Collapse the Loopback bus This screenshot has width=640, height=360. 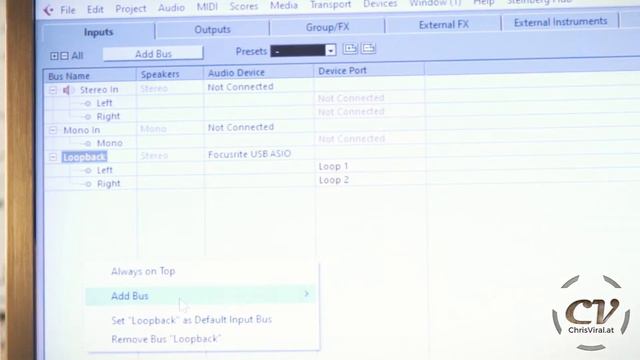point(53,157)
